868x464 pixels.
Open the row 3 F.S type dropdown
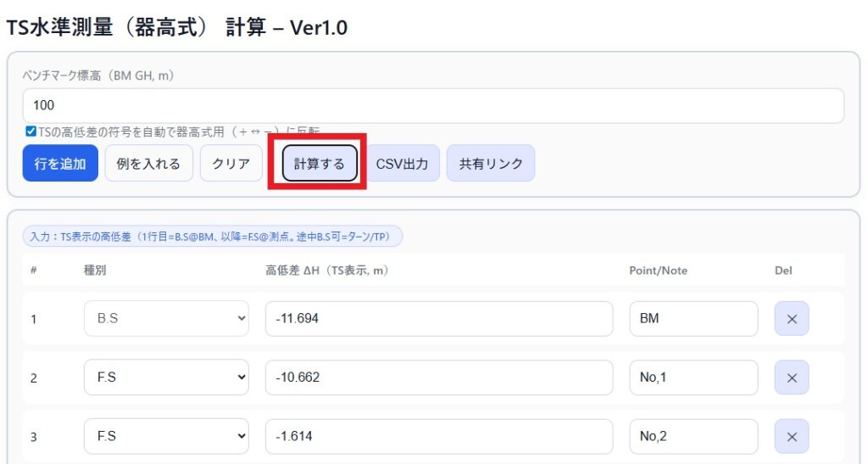tap(166, 436)
